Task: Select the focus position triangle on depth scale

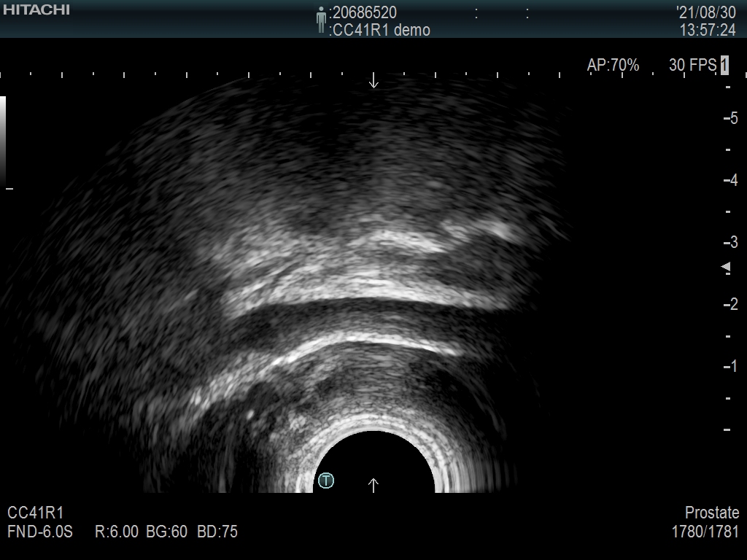Action: pos(726,268)
